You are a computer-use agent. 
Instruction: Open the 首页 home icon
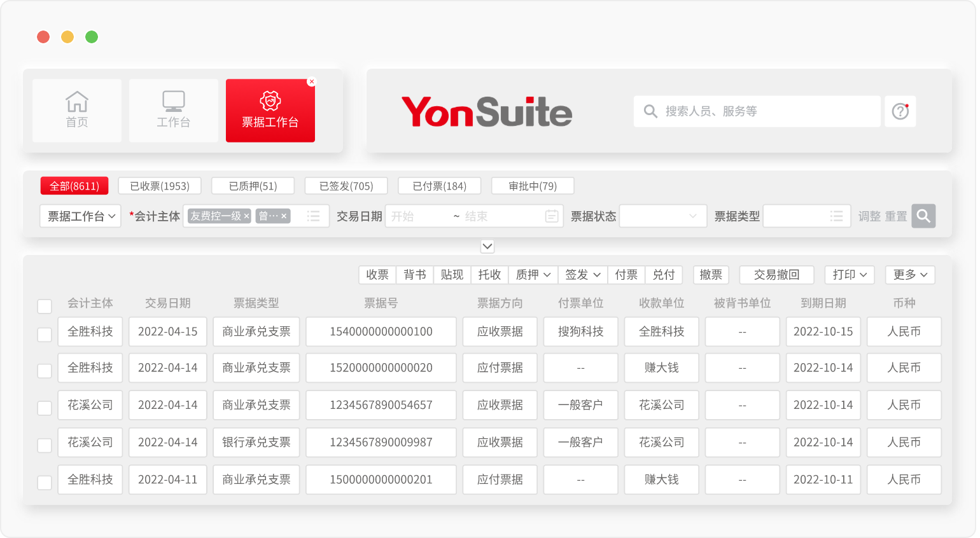pyautogui.click(x=77, y=102)
